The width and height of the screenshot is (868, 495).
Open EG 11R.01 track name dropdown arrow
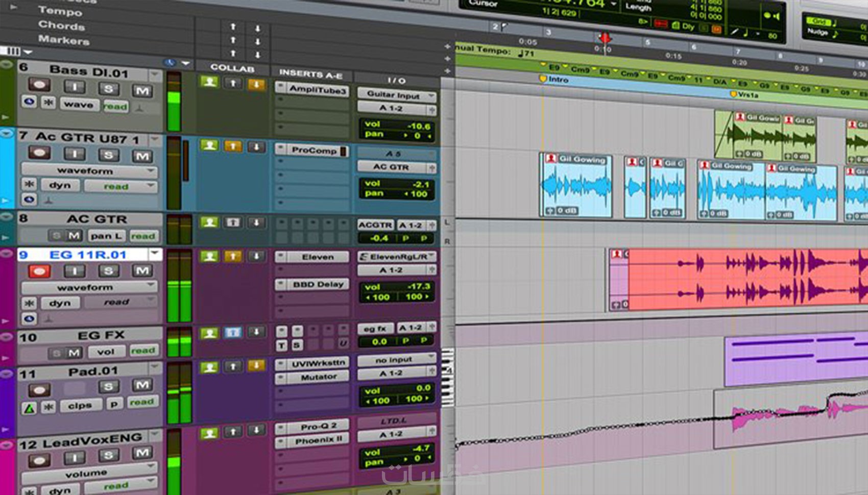pos(155,254)
